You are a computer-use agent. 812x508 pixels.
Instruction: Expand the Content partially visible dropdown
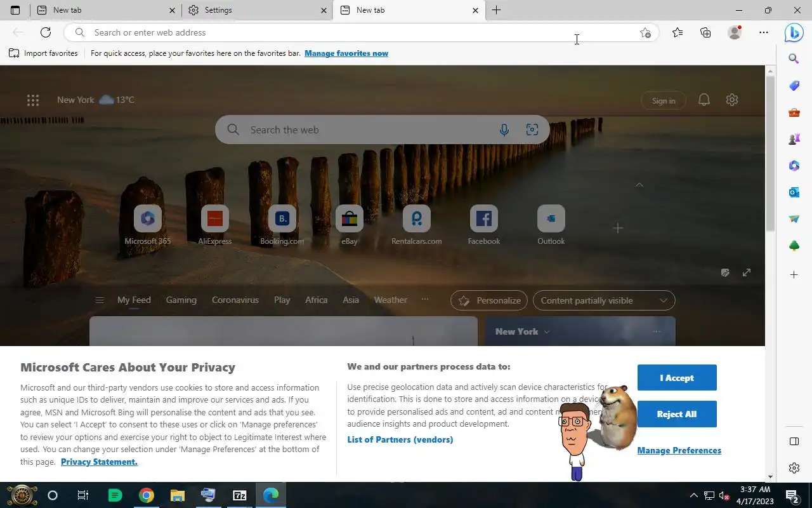click(604, 300)
